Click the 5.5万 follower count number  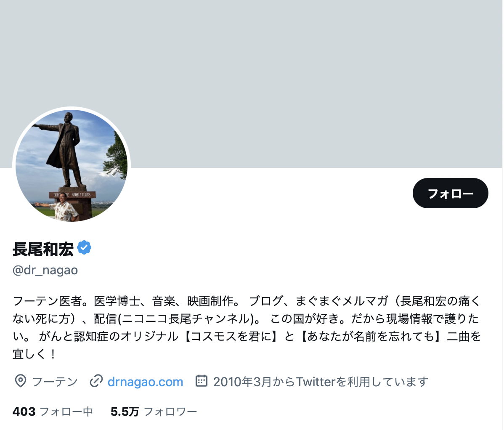coord(125,411)
